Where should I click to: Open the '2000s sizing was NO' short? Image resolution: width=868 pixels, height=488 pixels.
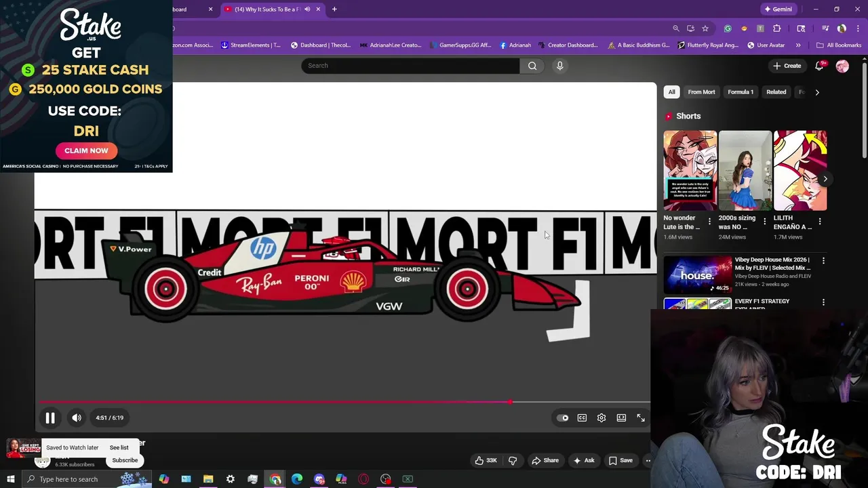point(745,171)
